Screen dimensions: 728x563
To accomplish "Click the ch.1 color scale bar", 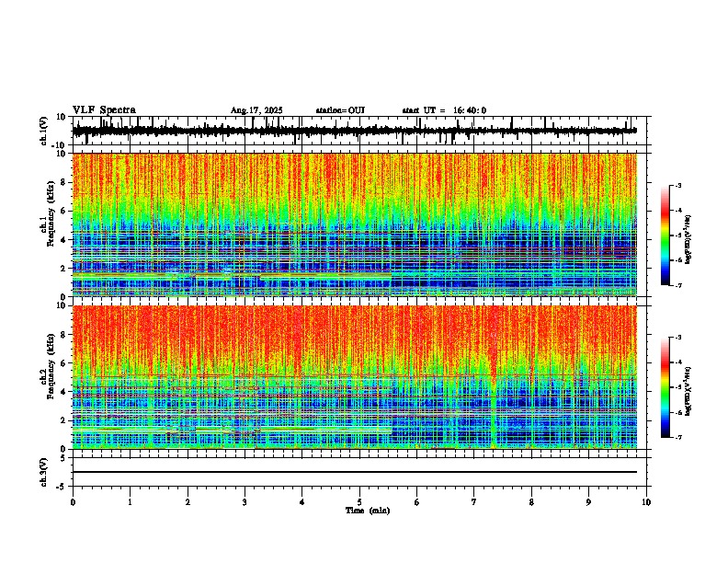I will pyautogui.click(x=665, y=236).
